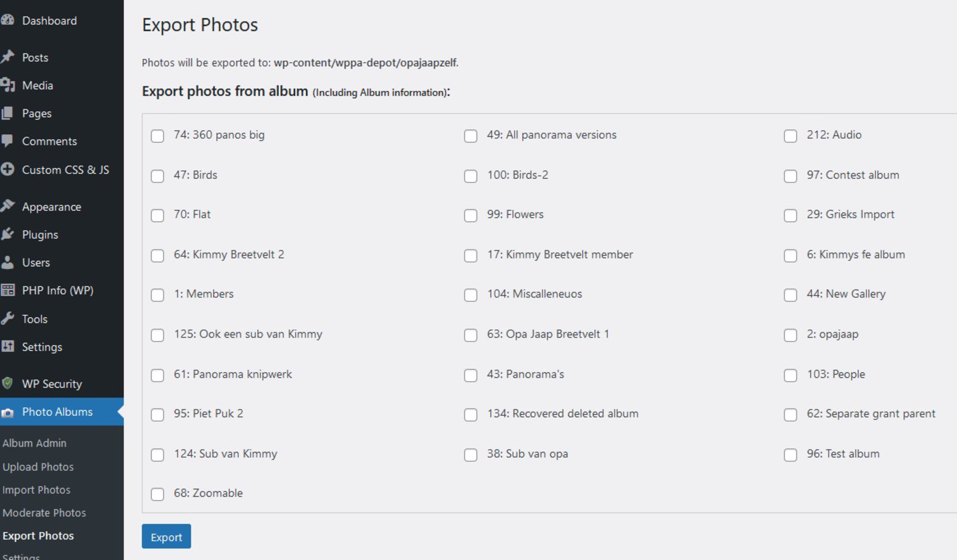Click the Users person icon
Screen dimensions: 957x560
pyautogui.click(x=7, y=262)
